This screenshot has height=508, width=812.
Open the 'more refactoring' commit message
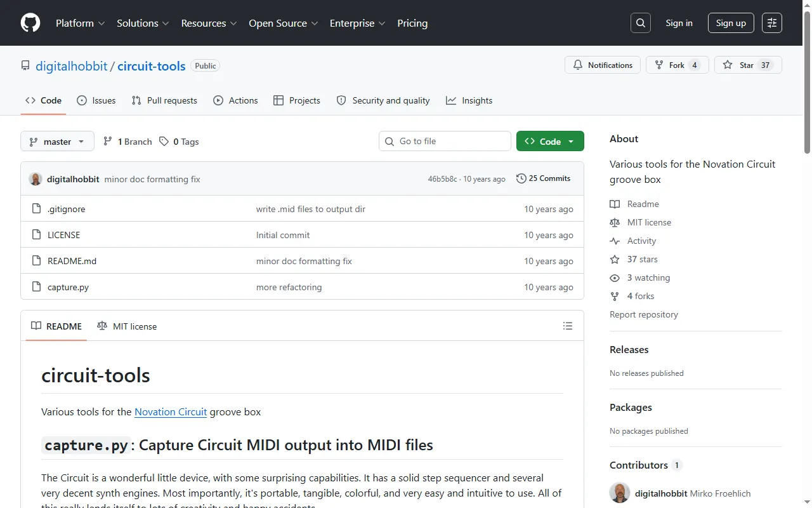(289, 287)
